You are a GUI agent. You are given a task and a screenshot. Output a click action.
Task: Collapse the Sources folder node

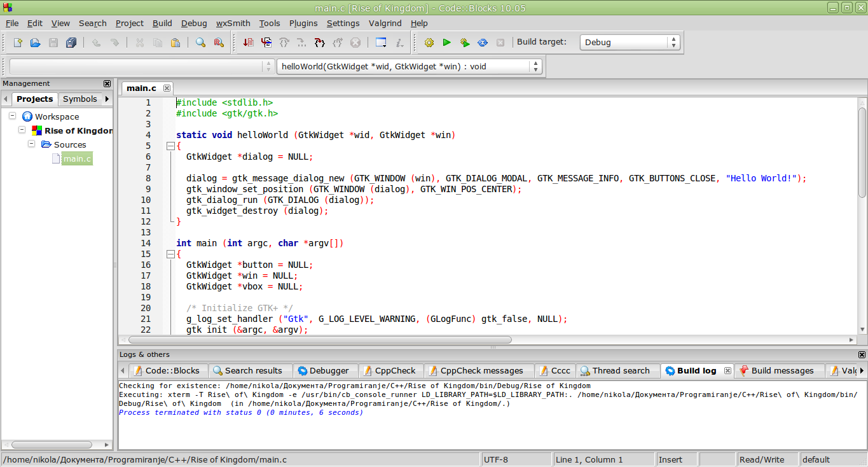(31, 144)
